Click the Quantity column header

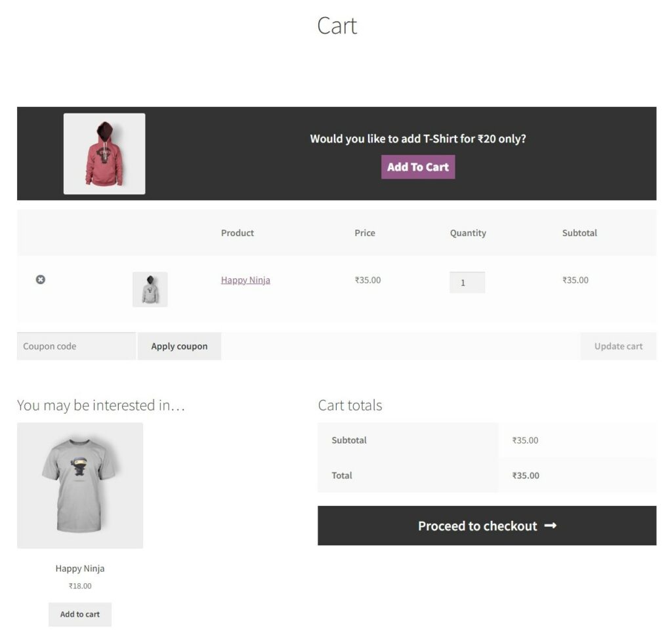pos(468,233)
